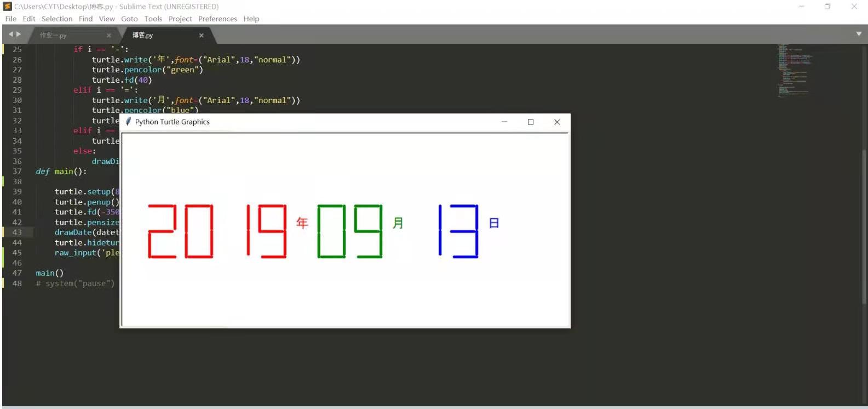Screen dimensions: 868x409
Task: Close the 作业一.py tab
Action: 108,35
